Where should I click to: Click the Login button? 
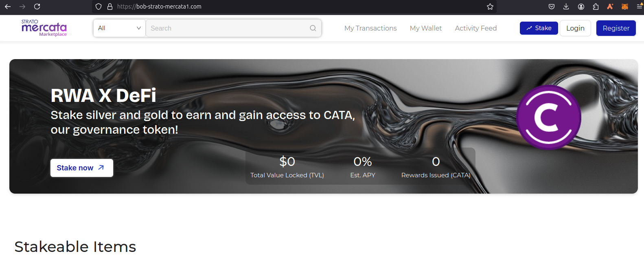(x=575, y=28)
